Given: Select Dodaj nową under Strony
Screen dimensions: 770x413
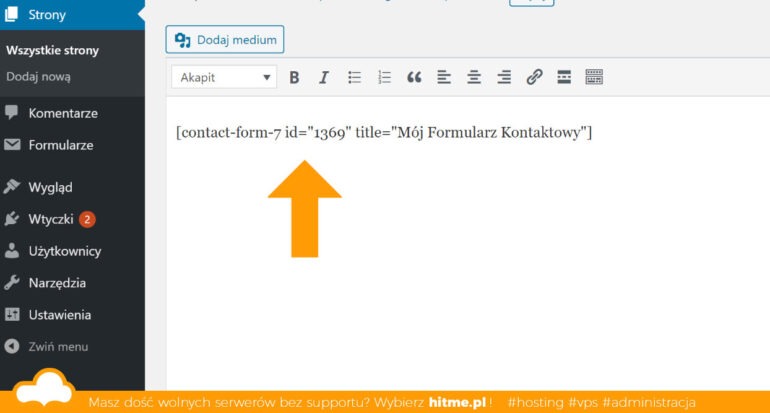Looking at the screenshot, I should click(x=38, y=77).
